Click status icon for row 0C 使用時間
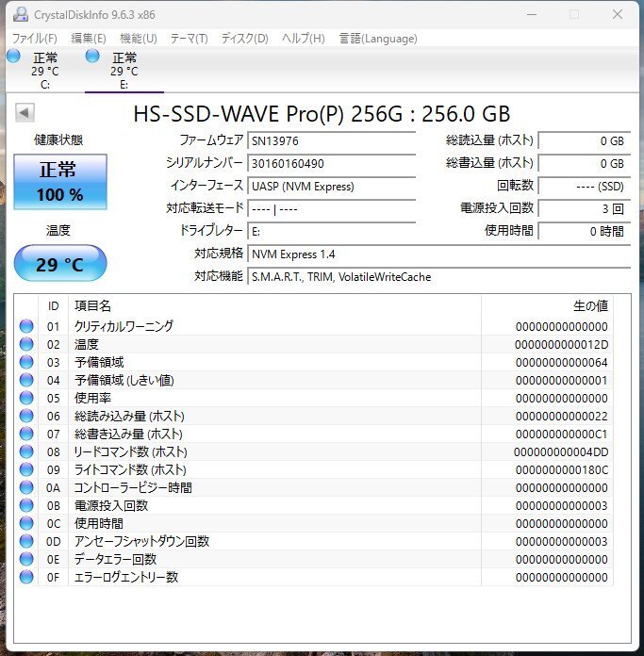Screen dimensions: 644x656 [x=26, y=523]
